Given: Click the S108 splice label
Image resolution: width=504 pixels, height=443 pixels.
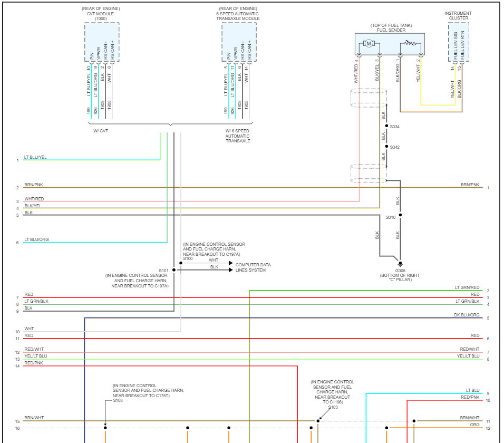Looking at the screenshot, I should (118, 400).
